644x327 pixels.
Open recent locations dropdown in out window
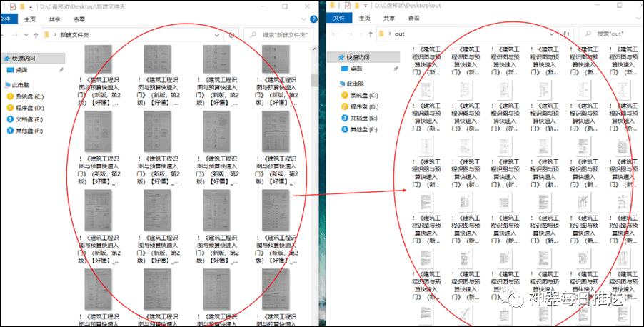tap(361, 34)
